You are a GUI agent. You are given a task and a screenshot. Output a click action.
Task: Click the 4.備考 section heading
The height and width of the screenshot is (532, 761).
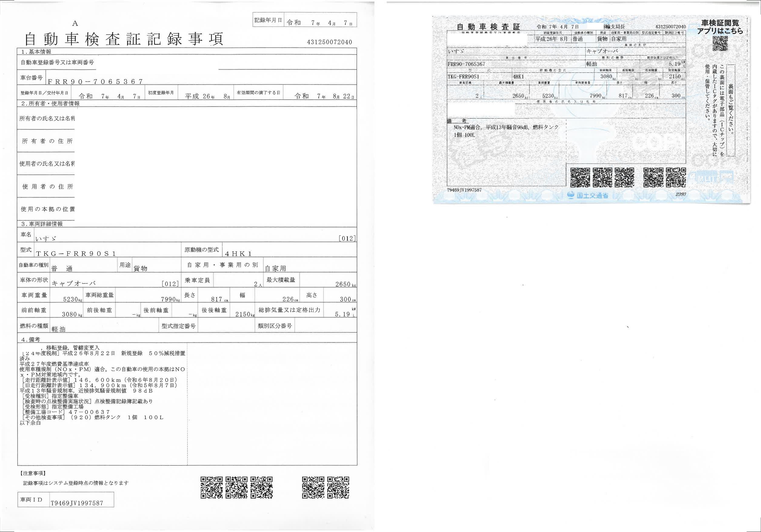31,340
